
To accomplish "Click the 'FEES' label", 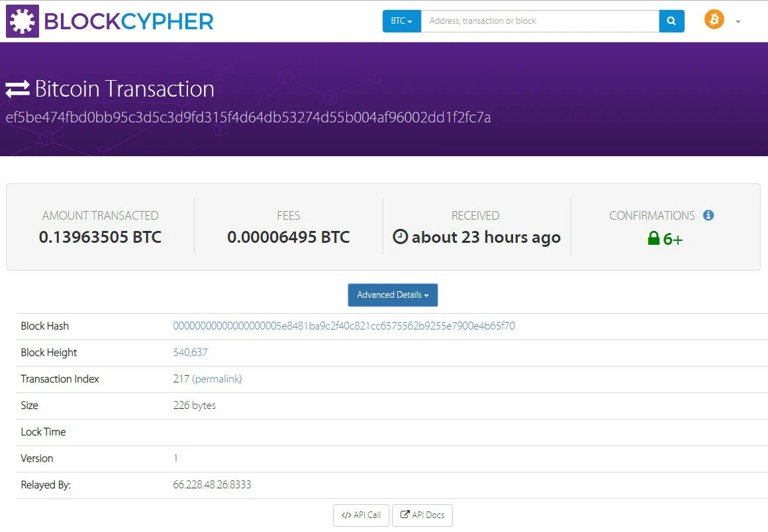I will (289, 216).
